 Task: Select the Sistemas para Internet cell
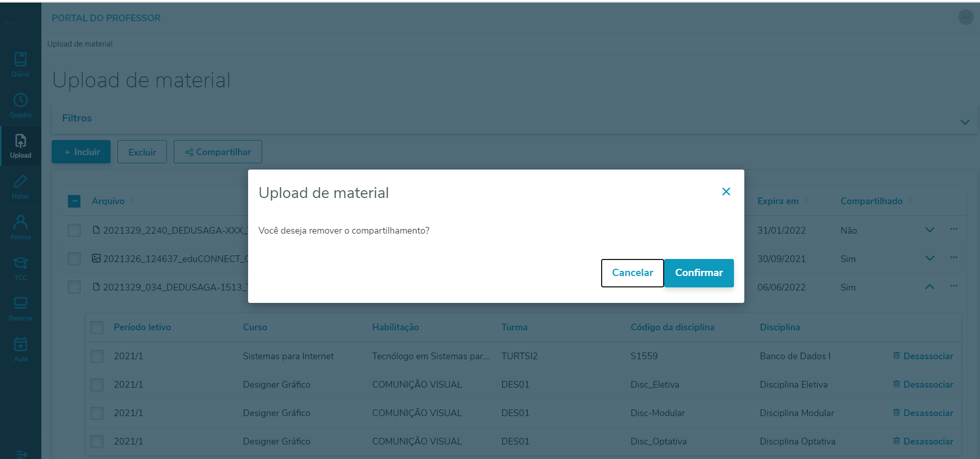tap(288, 356)
